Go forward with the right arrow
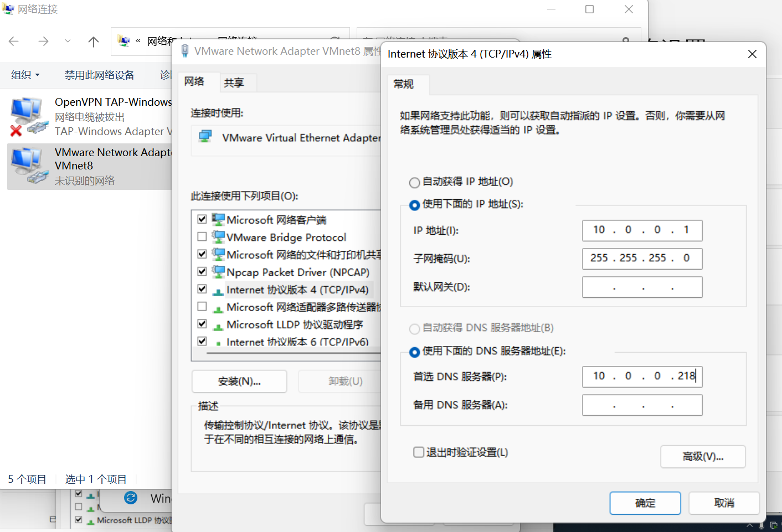 click(x=43, y=41)
